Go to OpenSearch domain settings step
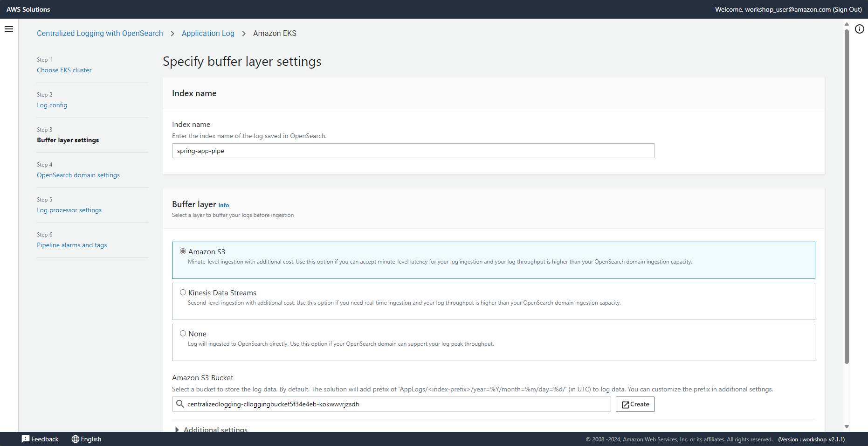The image size is (868, 446). (78, 175)
